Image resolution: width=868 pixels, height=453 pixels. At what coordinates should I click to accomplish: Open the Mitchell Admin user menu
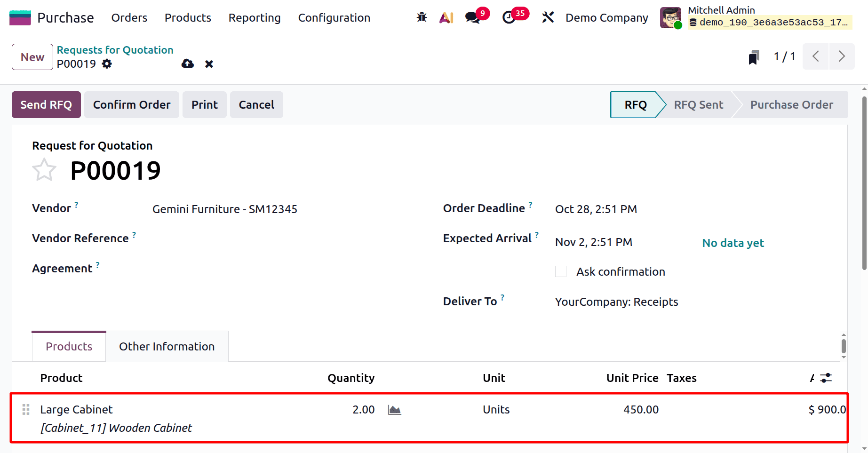(x=721, y=10)
